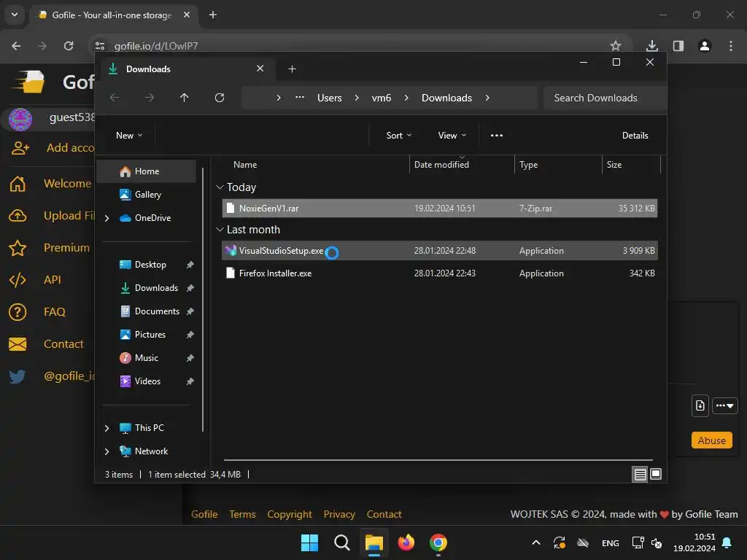Screen dimensions: 747x560
Task: Show hidden breadcrumb path ellipsis
Action: (x=299, y=97)
